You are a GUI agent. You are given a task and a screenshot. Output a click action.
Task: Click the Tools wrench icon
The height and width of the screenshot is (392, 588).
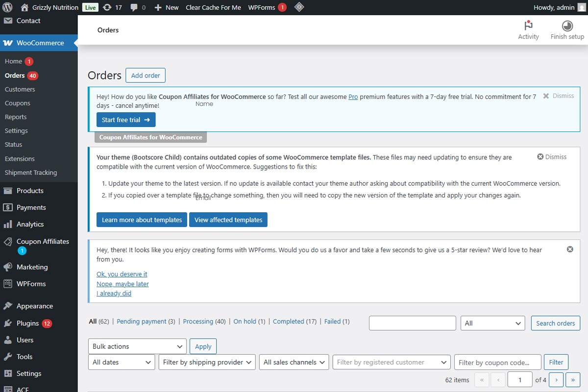point(8,357)
